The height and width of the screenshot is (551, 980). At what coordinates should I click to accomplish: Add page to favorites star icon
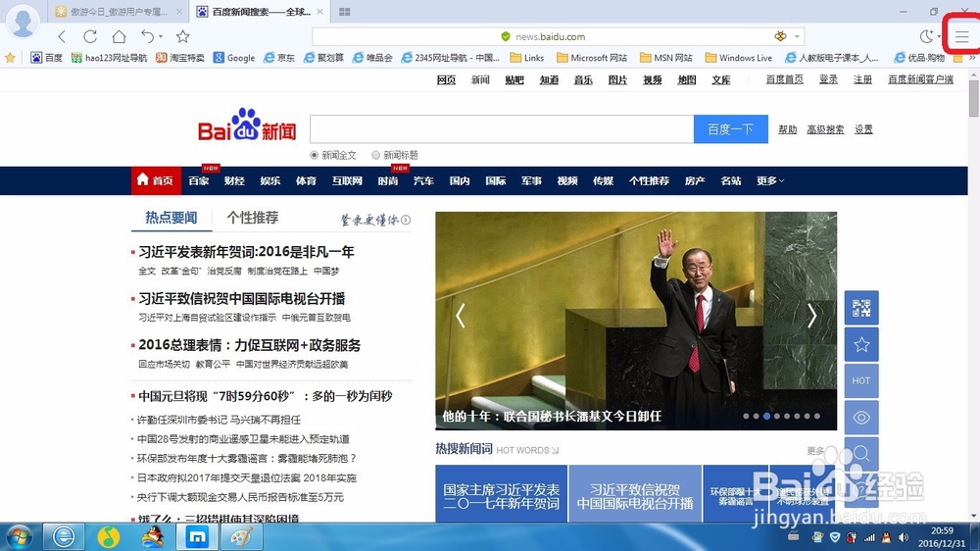click(x=182, y=37)
